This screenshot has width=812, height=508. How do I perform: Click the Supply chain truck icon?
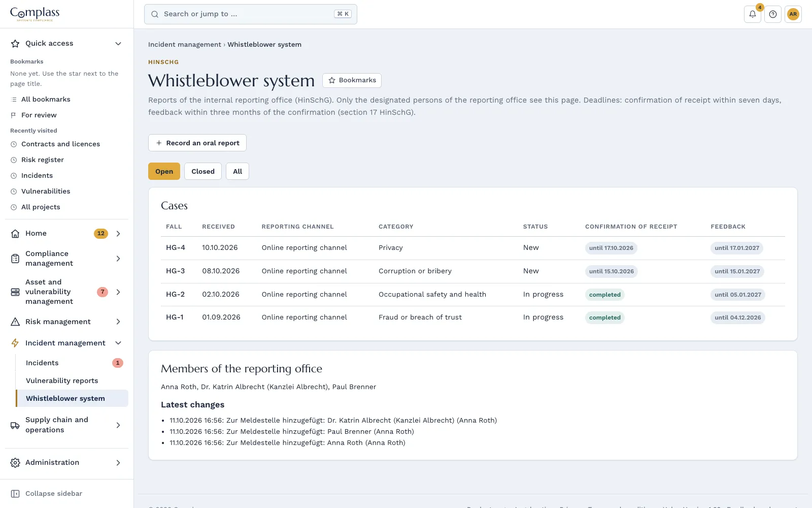click(15, 425)
